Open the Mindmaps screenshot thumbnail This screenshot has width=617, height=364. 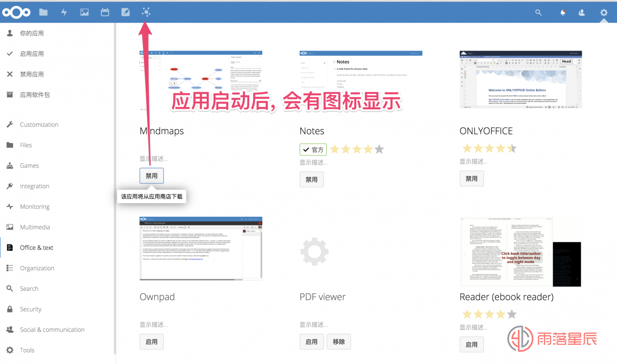point(201,82)
